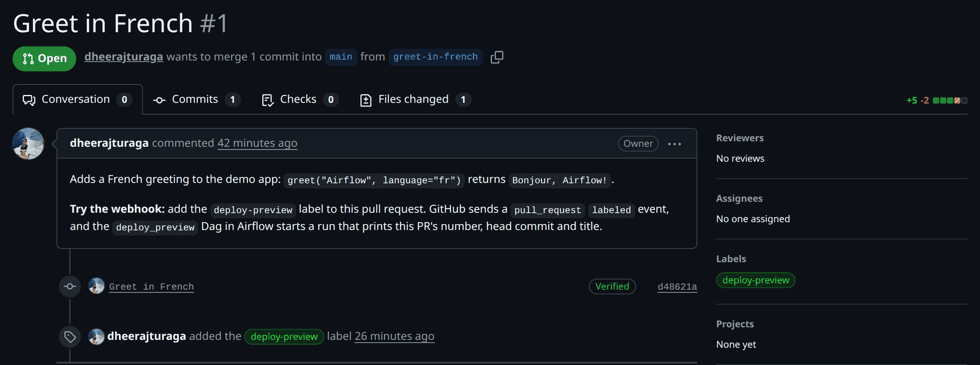Click the commit timeline icon beside Greet in French

70,287
